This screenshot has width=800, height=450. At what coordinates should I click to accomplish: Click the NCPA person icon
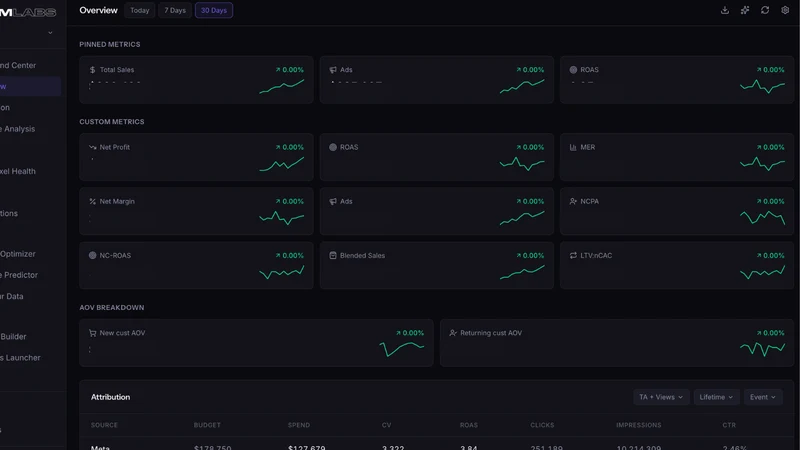573,202
